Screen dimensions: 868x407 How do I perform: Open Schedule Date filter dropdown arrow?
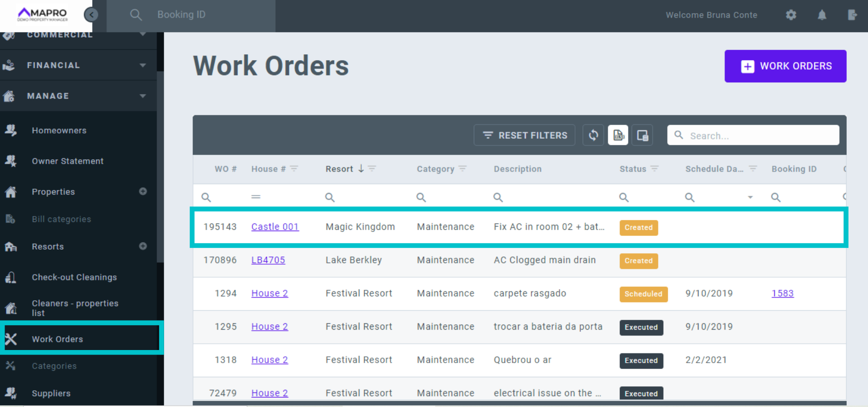pos(750,197)
